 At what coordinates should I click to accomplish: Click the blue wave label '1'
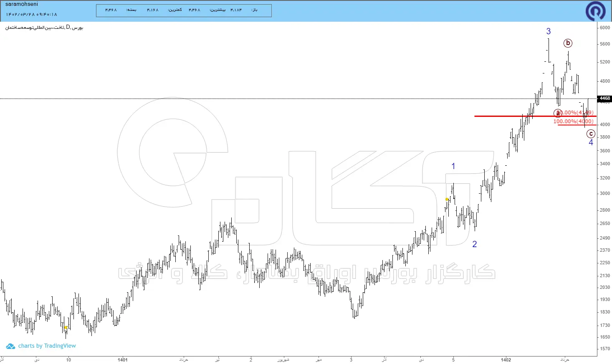coord(453,166)
